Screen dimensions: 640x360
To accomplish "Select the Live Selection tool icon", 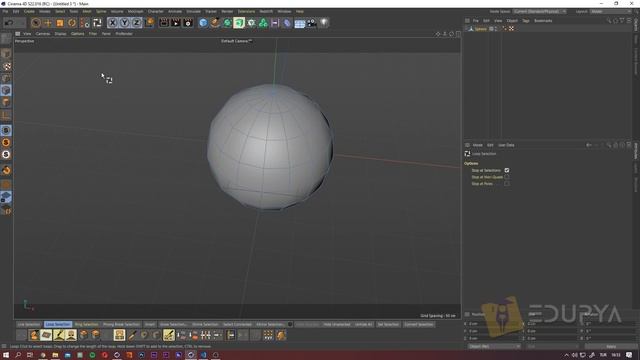I will click(x=36, y=23).
